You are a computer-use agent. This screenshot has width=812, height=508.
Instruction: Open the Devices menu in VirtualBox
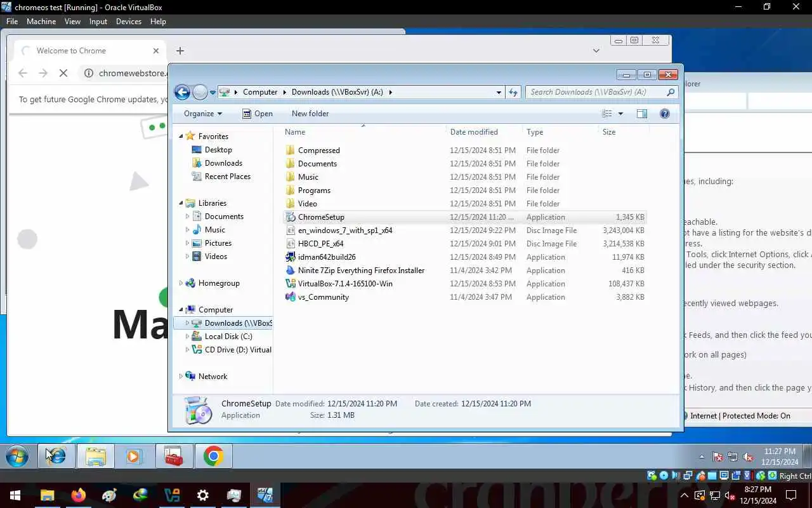[x=129, y=21]
